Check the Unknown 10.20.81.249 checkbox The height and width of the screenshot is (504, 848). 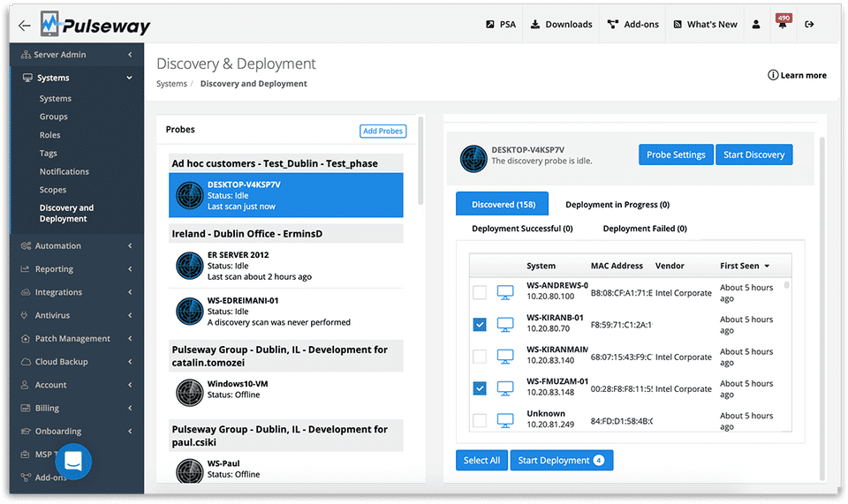pyautogui.click(x=479, y=420)
